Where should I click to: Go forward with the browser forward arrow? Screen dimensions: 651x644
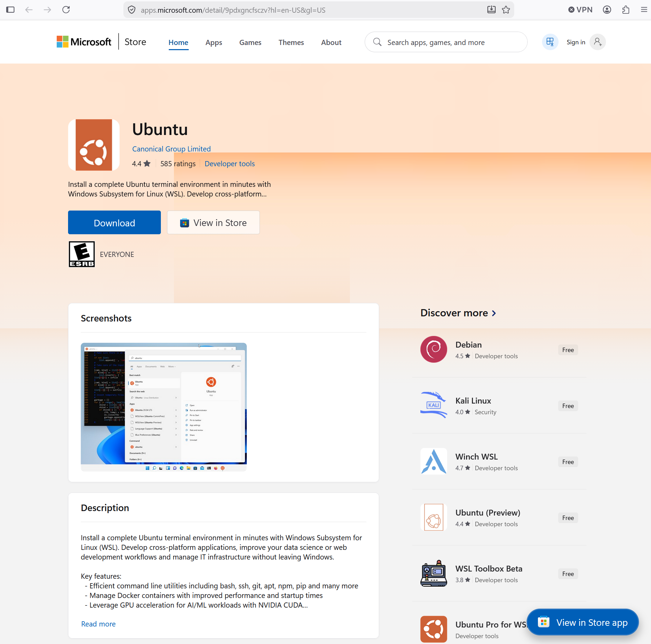(47, 10)
